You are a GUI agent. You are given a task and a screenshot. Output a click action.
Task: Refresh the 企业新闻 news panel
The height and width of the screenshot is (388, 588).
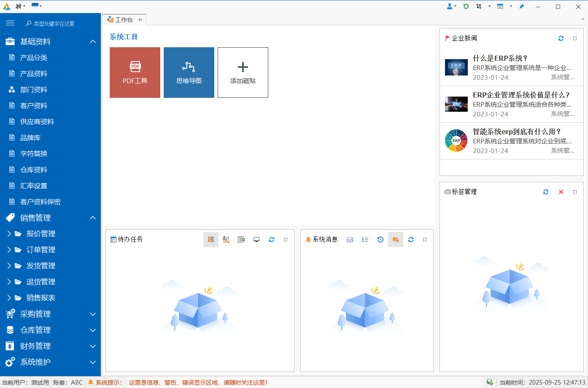coord(561,38)
